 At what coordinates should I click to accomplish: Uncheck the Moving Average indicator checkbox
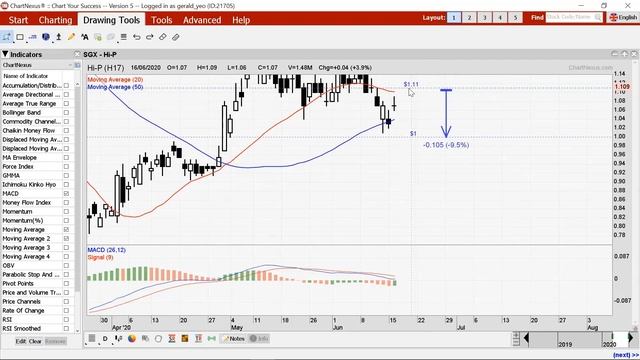tap(66, 229)
